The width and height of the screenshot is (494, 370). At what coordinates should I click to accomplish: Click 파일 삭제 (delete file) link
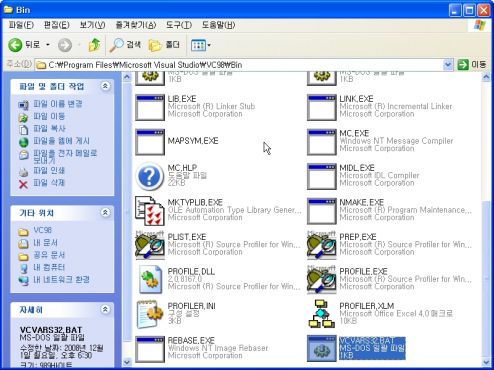tap(49, 183)
